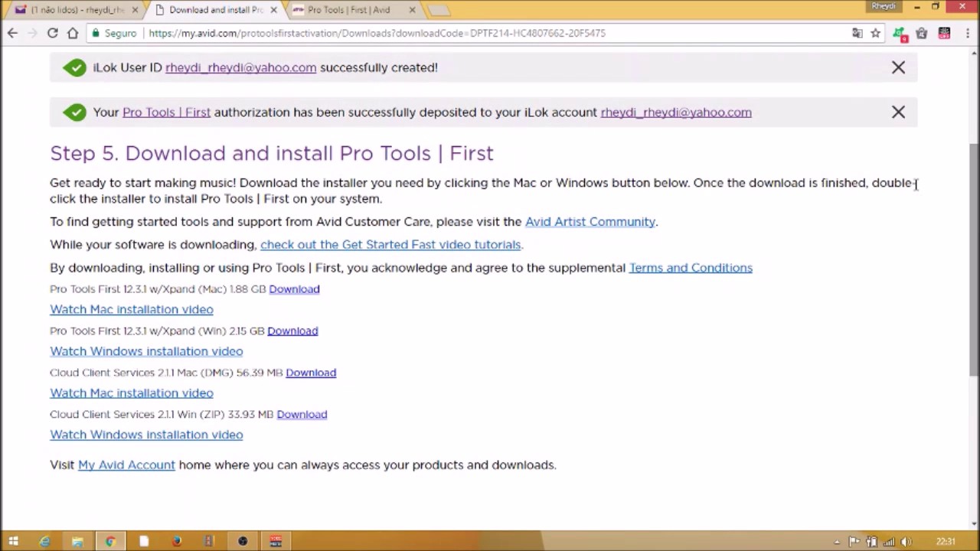Reload the page with the refresh icon
Viewport: 980px width, 551px height.
(x=52, y=33)
